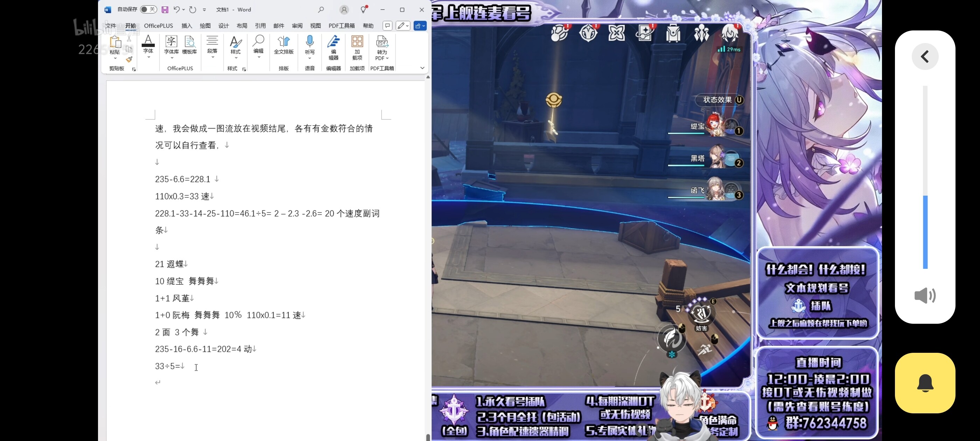This screenshot has width=980, height=441.
Task: Click the Save disk icon
Action: (x=165, y=10)
